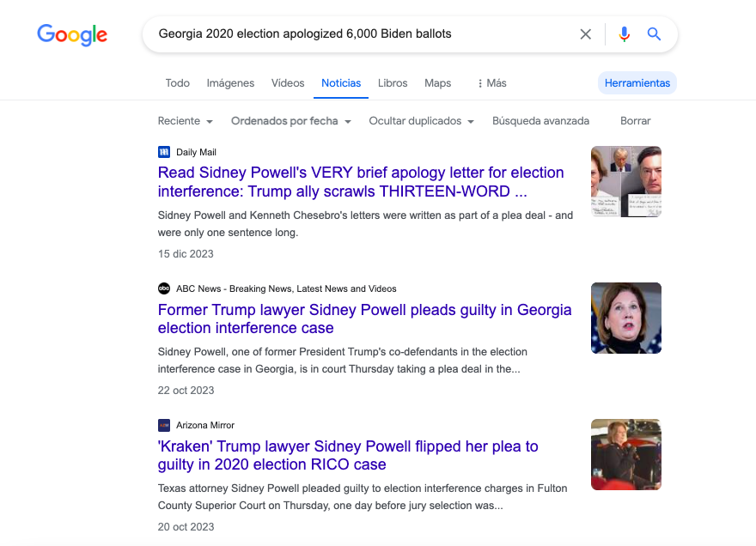Switch to the Imágenes tab
This screenshot has width=756, height=546.
pos(230,83)
